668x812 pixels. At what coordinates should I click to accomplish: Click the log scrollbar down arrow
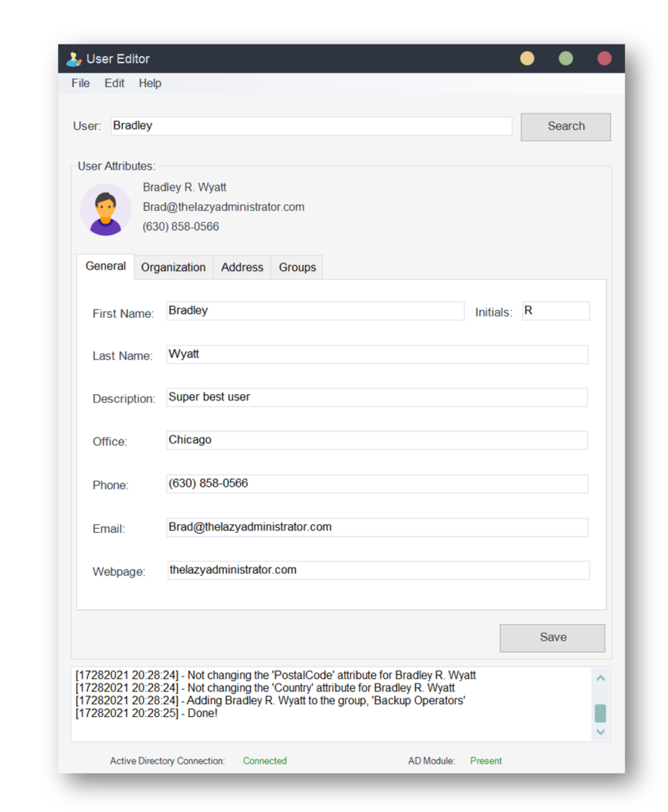point(601,732)
